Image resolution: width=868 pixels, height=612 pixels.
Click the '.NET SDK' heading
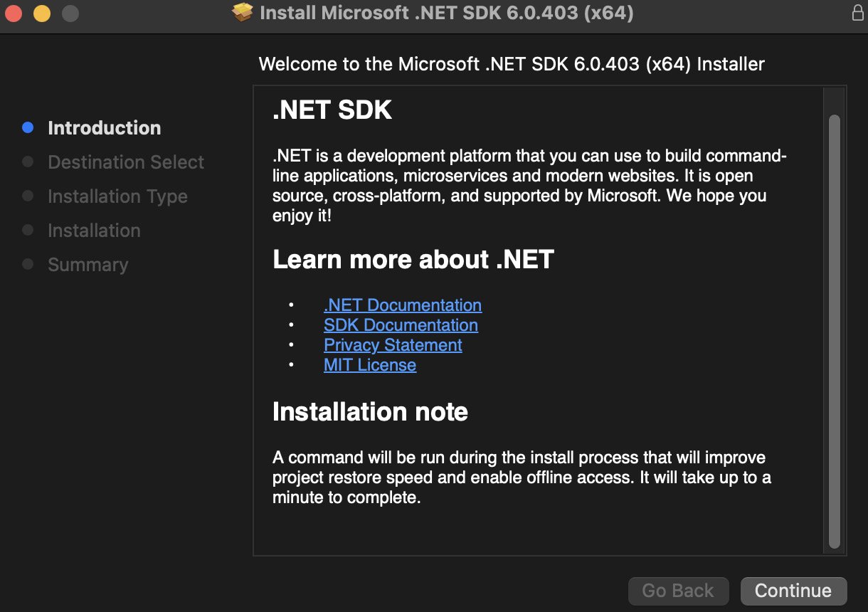(x=332, y=110)
